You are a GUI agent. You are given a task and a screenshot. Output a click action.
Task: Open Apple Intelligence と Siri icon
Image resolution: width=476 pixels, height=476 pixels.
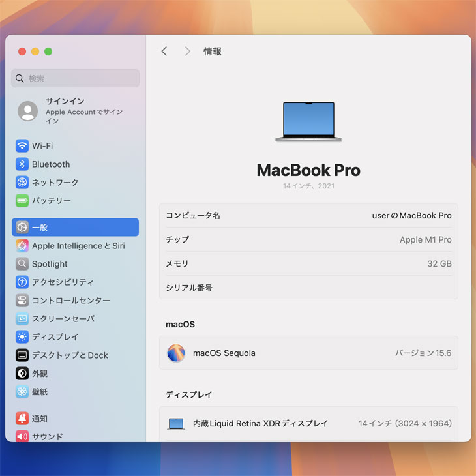click(22, 246)
